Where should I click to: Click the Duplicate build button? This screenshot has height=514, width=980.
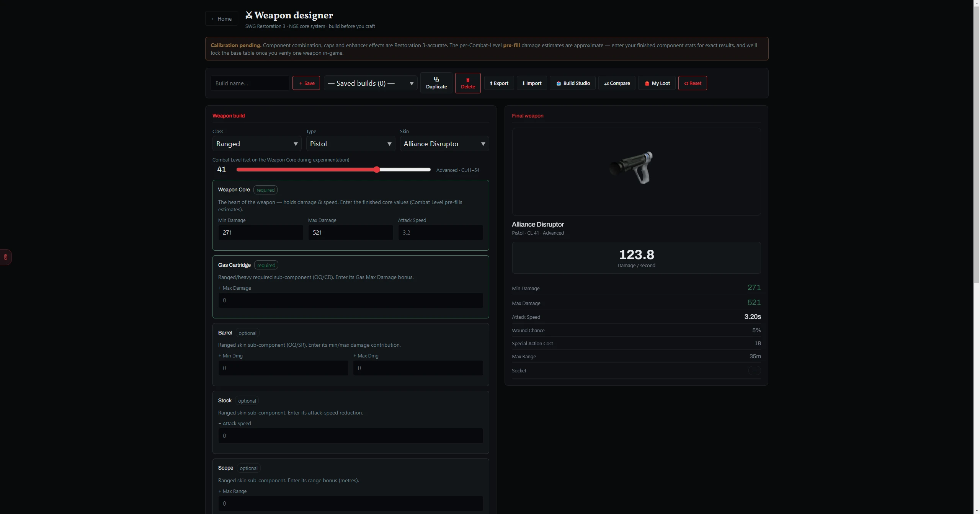coord(436,83)
